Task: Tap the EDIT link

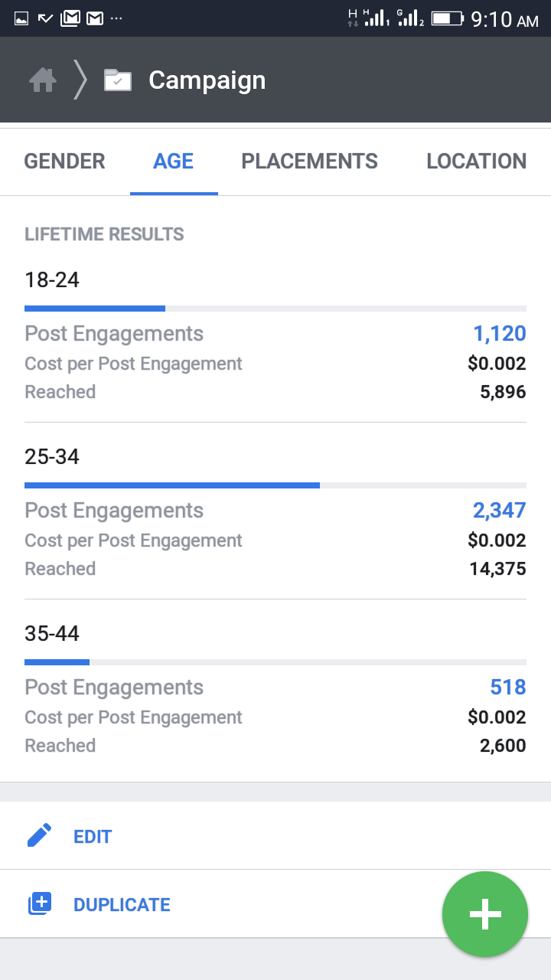Action: (x=93, y=837)
